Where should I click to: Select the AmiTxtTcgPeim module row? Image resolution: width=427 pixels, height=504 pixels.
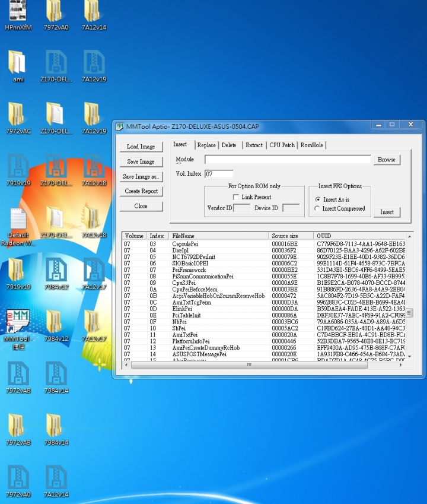pyautogui.click(x=264, y=302)
